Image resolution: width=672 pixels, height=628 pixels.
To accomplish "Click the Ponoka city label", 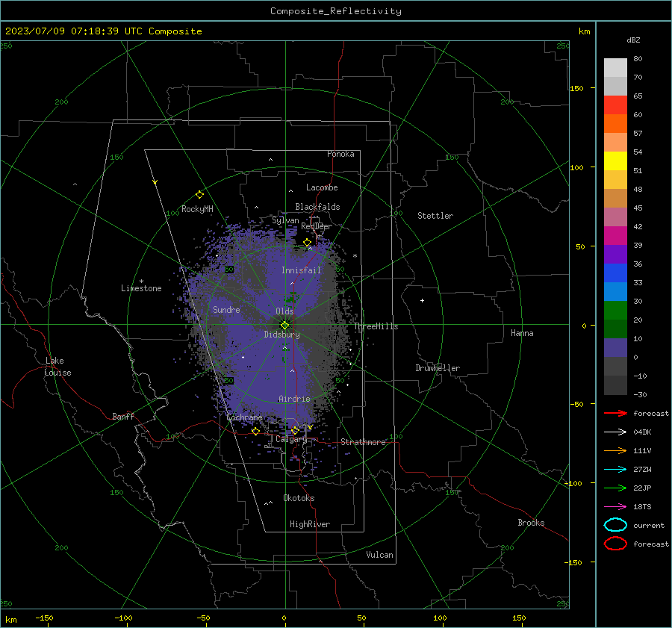I will pyautogui.click(x=340, y=154).
